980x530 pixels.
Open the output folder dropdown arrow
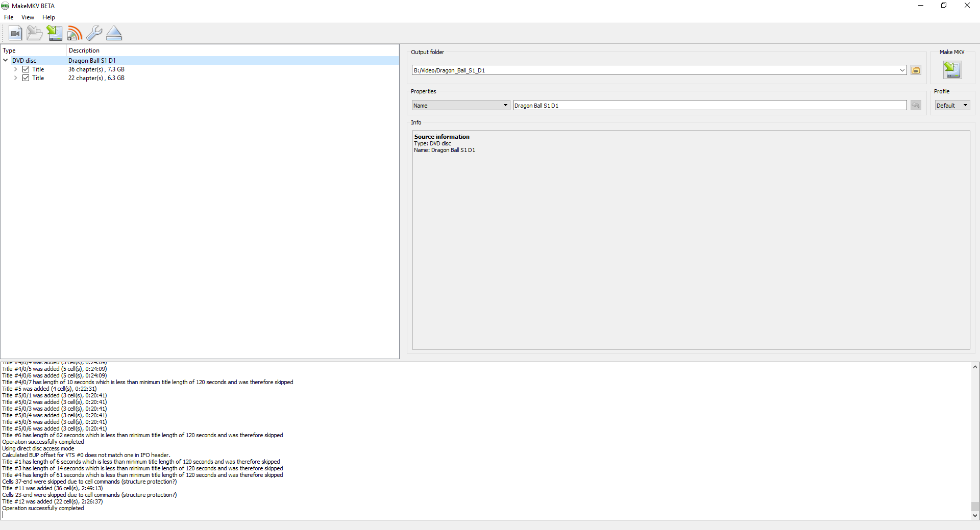pos(902,70)
